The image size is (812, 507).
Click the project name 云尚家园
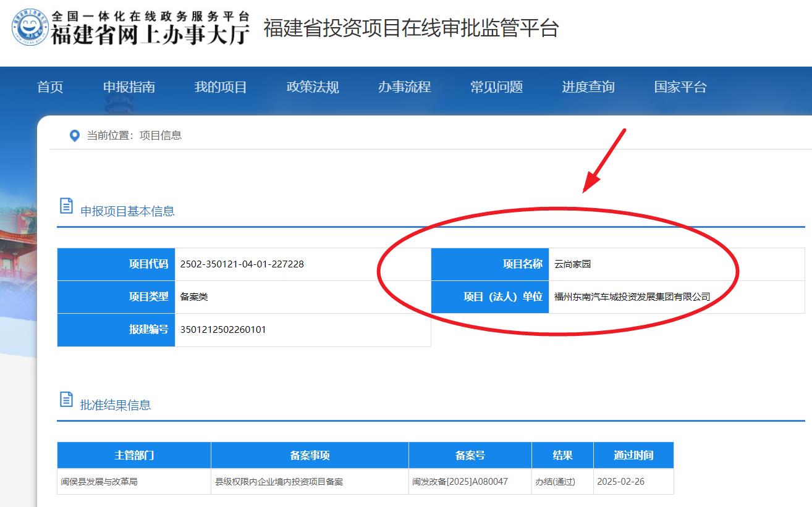pos(572,264)
